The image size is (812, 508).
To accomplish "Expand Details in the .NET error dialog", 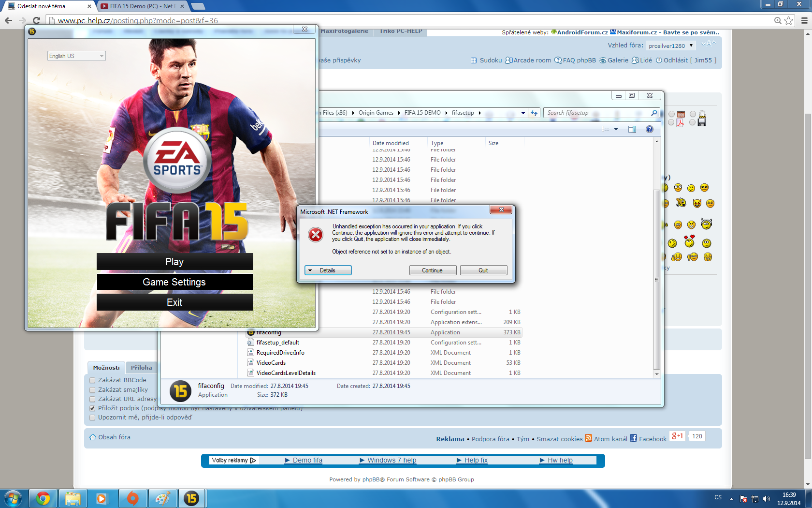I will point(328,270).
